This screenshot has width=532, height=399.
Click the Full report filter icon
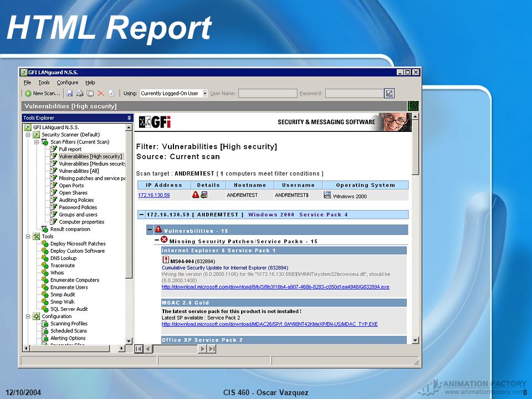(x=53, y=149)
